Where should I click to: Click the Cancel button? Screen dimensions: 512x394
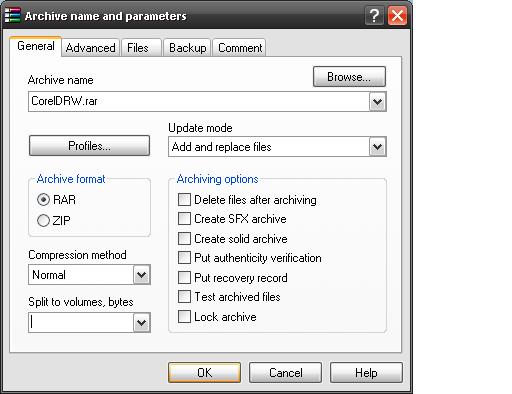pos(285,372)
